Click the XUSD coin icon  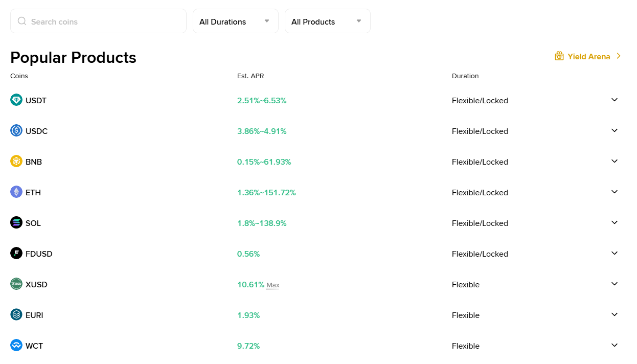point(16,284)
